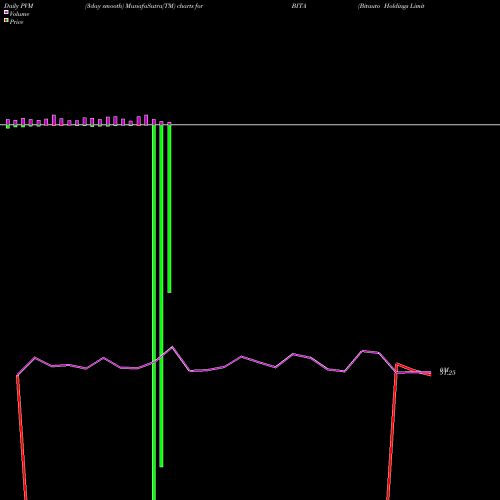
Task: Click the Price legend color swatch
Action: point(6,21)
